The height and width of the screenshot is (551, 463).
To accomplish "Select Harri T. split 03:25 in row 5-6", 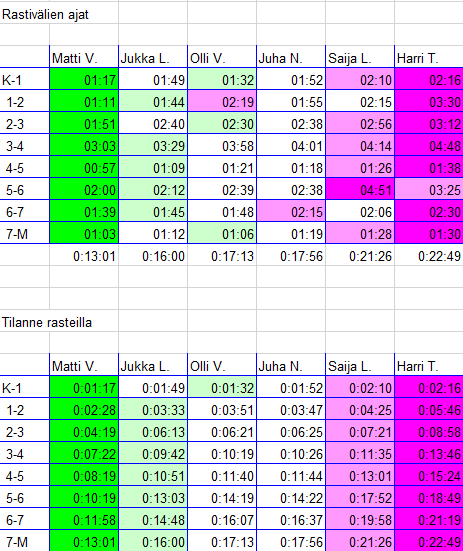I will tap(429, 190).
